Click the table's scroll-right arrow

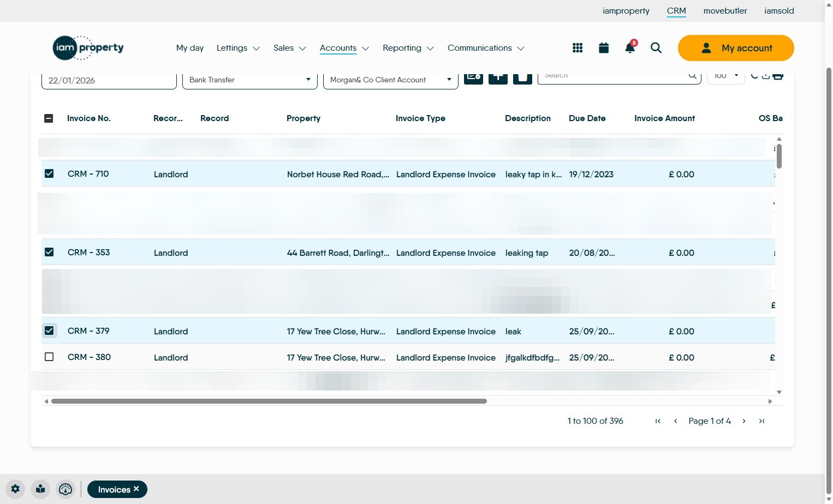[770, 401]
